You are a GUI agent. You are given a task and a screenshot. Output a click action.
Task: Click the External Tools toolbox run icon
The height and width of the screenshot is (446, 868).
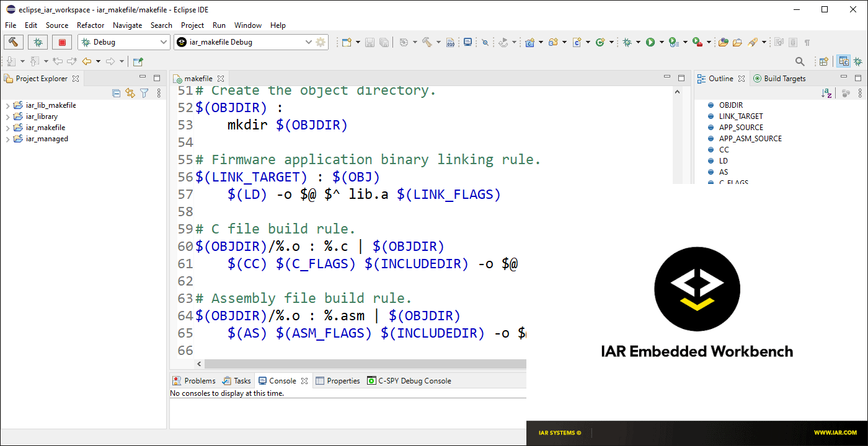click(697, 42)
